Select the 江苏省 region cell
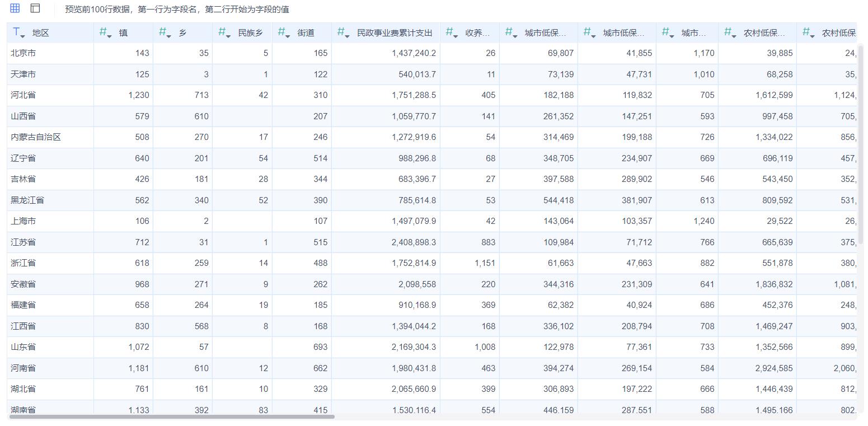This screenshot has width=868, height=426. [50, 242]
